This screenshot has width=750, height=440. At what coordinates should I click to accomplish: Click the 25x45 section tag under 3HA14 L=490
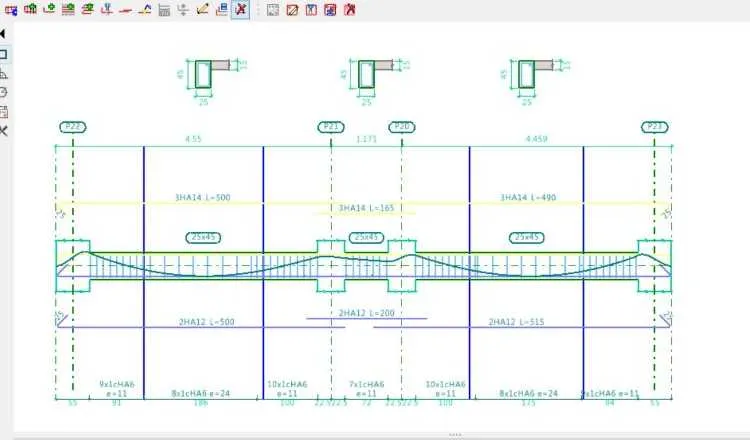[527, 237]
